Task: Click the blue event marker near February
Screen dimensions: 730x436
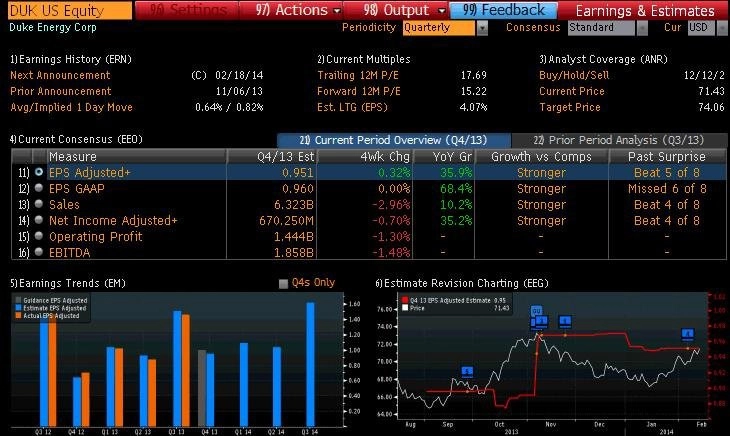Action: (688, 333)
